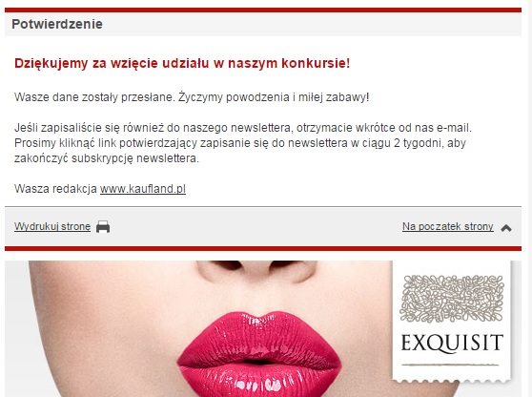This screenshot has height=397, width=532.
Task: Click the Wasze dane zostały przesłane sentence
Action: click(192, 97)
